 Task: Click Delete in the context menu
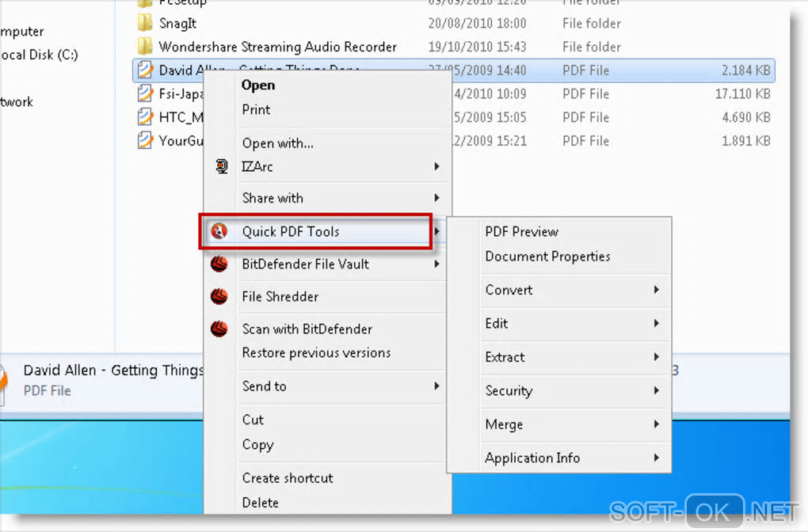coord(260,503)
